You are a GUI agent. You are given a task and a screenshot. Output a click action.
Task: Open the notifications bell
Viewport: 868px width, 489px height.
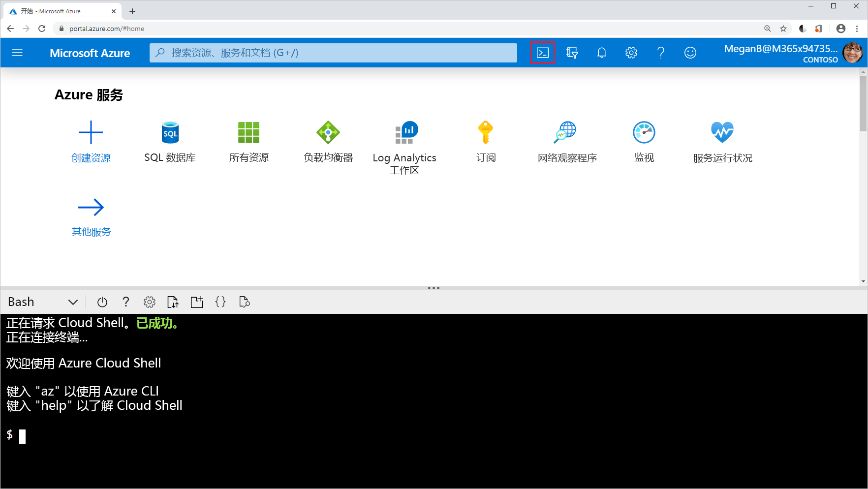tap(601, 53)
